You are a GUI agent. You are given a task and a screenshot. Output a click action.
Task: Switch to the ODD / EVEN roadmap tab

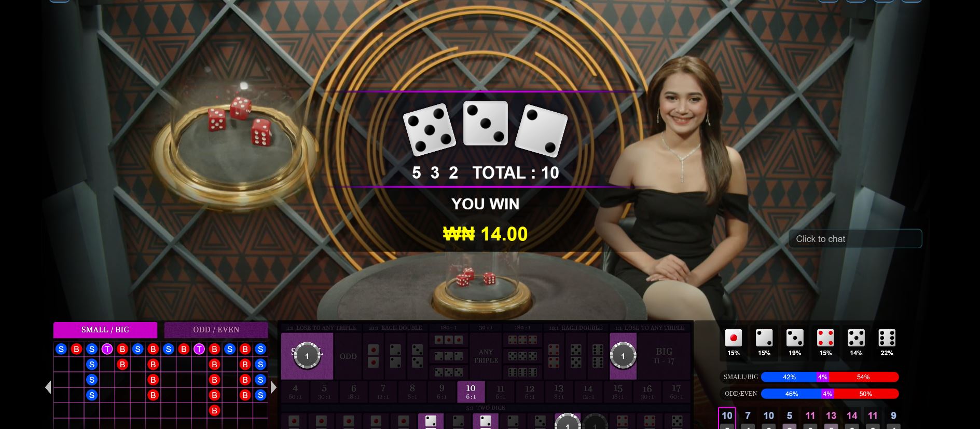pos(216,330)
